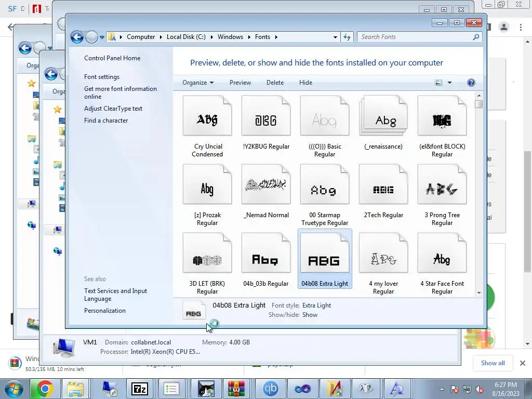This screenshot has width=532, height=399.
Task: Open Google Chrome from taskbar
Action: point(45,389)
